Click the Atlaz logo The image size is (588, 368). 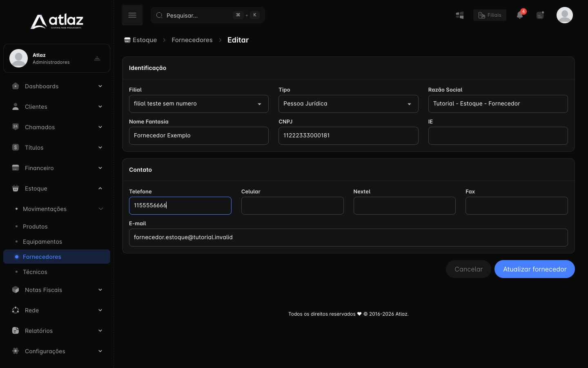[x=57, y=21]
